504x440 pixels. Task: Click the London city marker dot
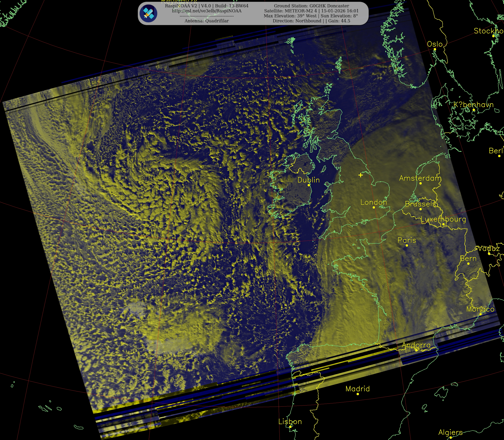click(x=374, y=207)
